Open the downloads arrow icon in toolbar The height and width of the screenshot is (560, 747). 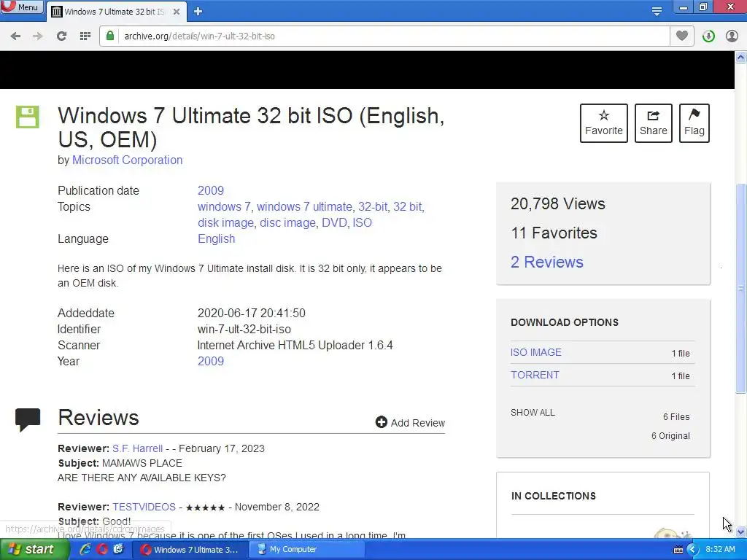pos(708,36)
